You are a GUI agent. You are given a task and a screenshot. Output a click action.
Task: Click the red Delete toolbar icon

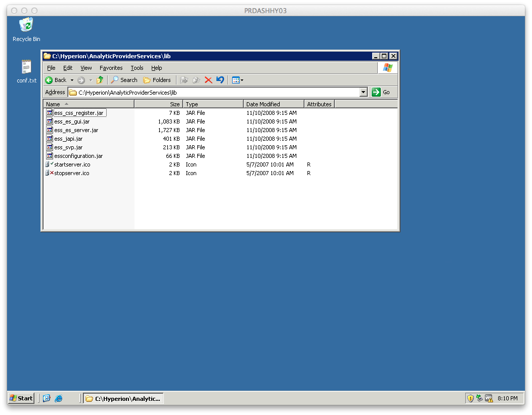click(x=208, y=80)
